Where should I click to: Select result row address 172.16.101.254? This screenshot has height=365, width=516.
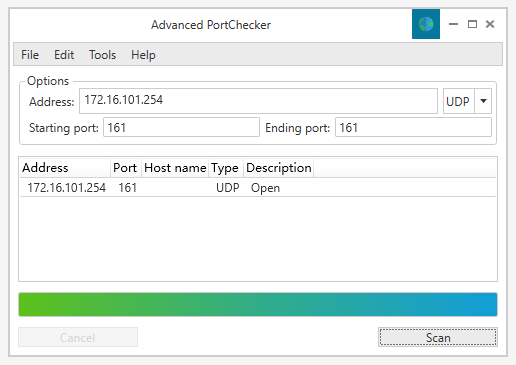66,188
